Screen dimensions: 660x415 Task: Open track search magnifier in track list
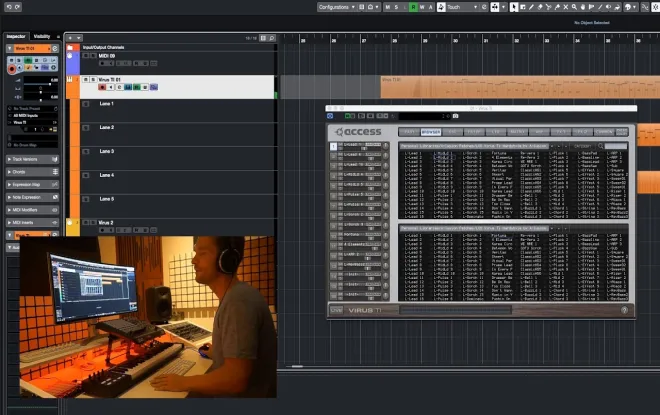(272, 38)
